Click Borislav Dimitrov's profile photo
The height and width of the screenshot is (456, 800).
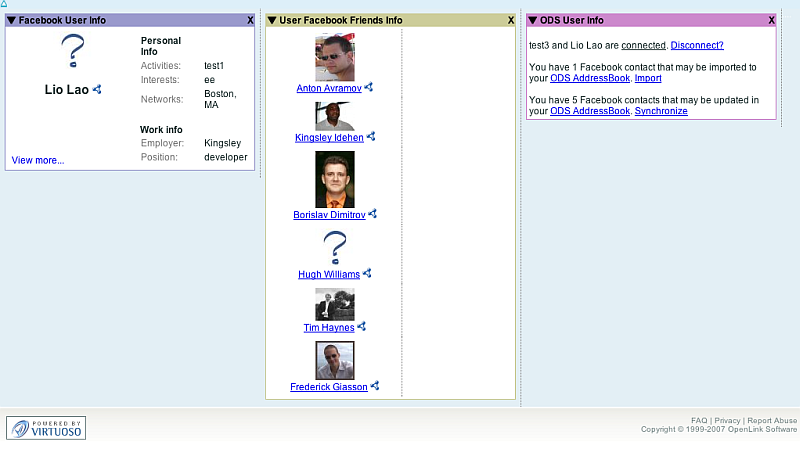tap(335, 180)
